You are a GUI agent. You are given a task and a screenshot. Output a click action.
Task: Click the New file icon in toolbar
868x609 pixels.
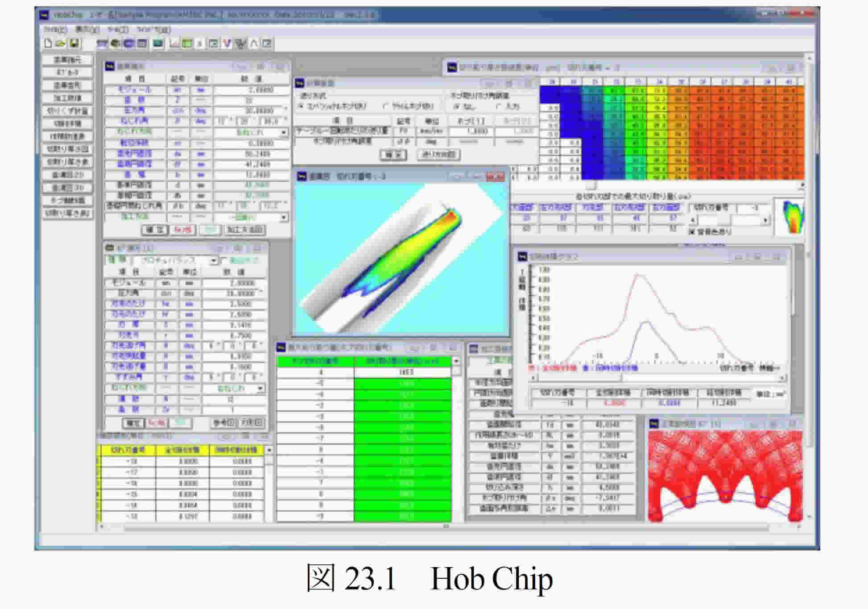coord(48,43)
